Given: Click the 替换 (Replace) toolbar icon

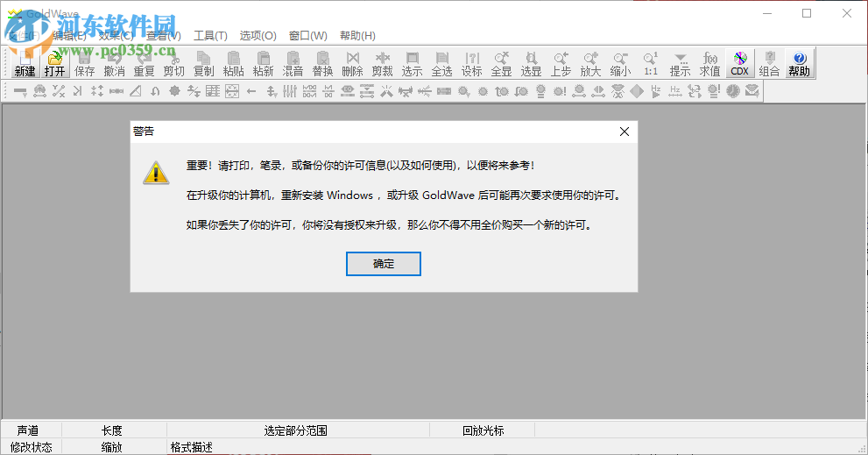Looking at the screenshot, I should tap(322, 63).
